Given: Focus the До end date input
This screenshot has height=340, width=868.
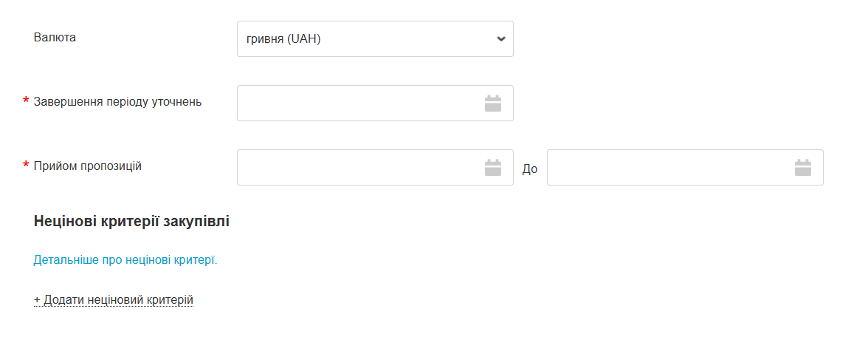Looking at the screenshot, I should click(668, 168).
